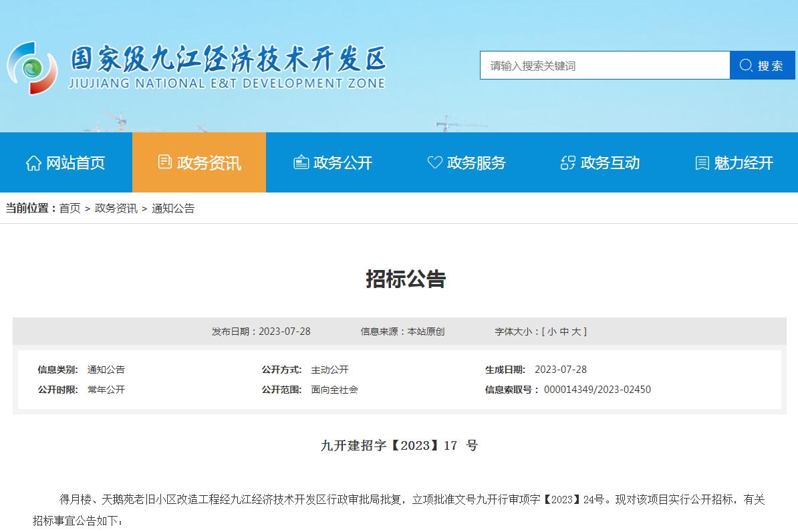This screenshot has width=798, height=532.
Task: Set font size to 中
Action: click(x=564, y=331)
